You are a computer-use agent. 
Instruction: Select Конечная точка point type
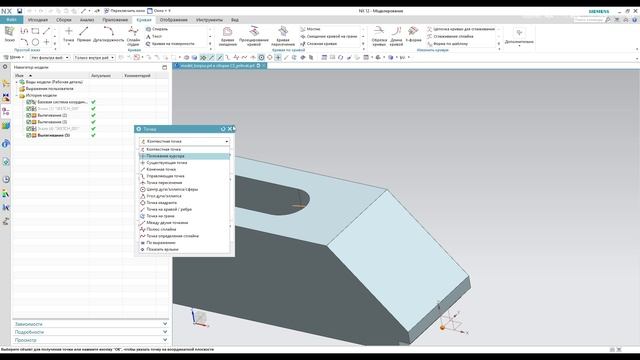pyautogui.click(x=184, y=169)
